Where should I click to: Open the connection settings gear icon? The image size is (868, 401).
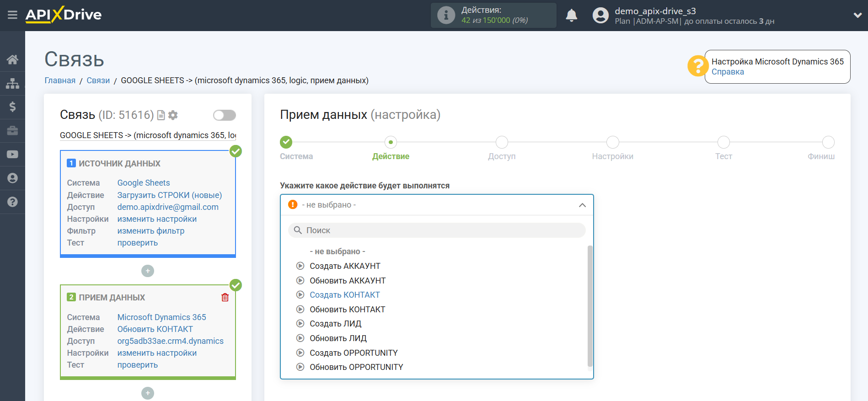[x=173, y=115]
